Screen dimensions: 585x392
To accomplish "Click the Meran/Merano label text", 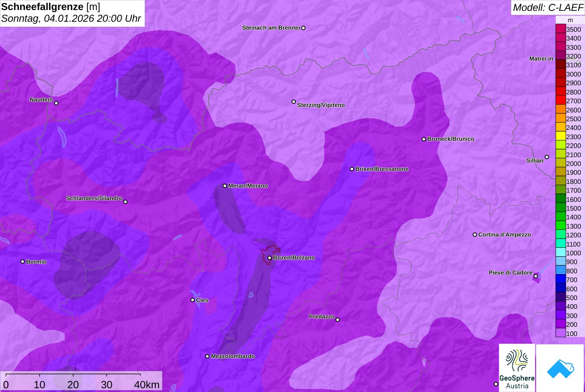I will [248, 186].
